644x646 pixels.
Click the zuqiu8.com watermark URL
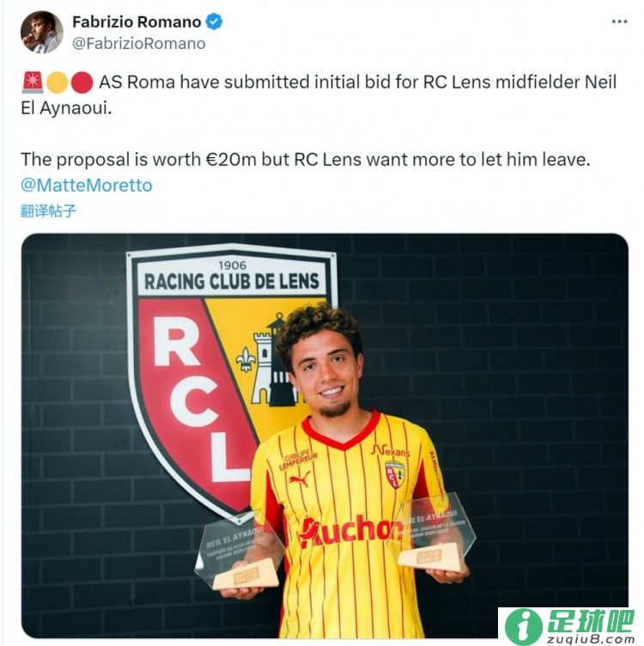click(x=591, y=640)
